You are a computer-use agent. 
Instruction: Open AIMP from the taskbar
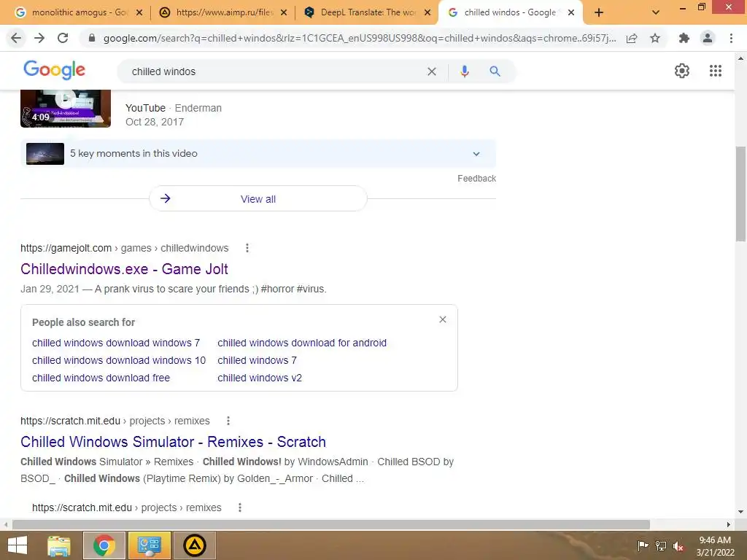pyautogui.click(x=194, y=545)
